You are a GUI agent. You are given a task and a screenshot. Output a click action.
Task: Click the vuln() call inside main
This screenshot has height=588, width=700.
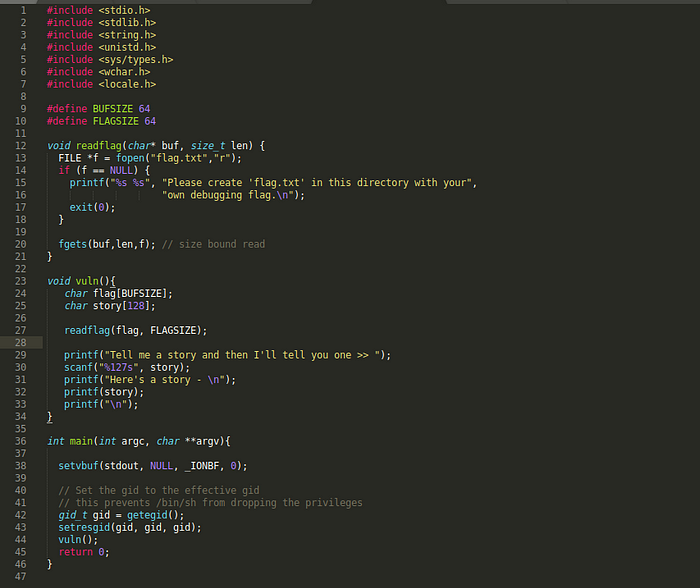(75, 539)
